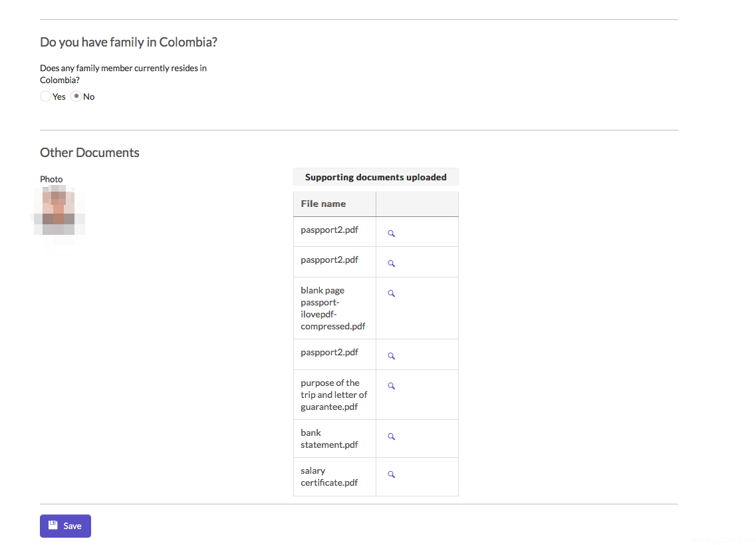The image size is (756, 545).
Task: Open magnifier for passport2.pdf below blank page file
Action: (392, 356)
